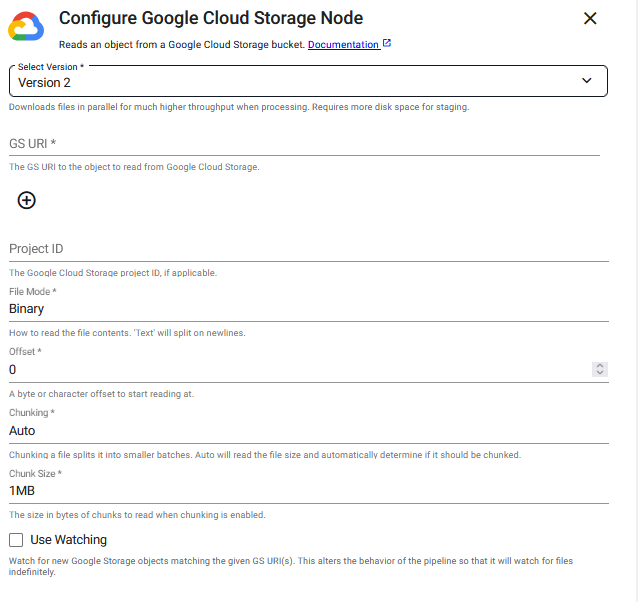Screen dimensions: 638x602
Task: Select the Chunk Size field showing 1MB
Action: coord(308,491)
